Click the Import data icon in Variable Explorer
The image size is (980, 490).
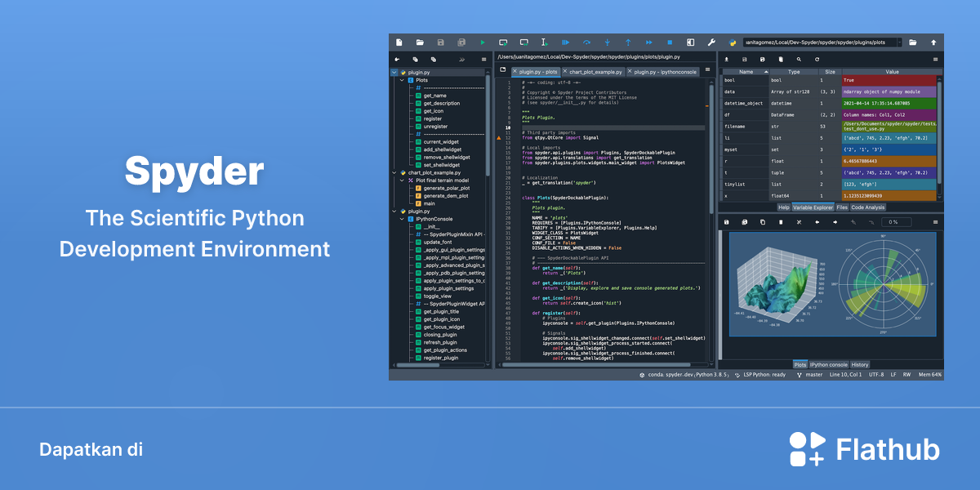[726, 60]
